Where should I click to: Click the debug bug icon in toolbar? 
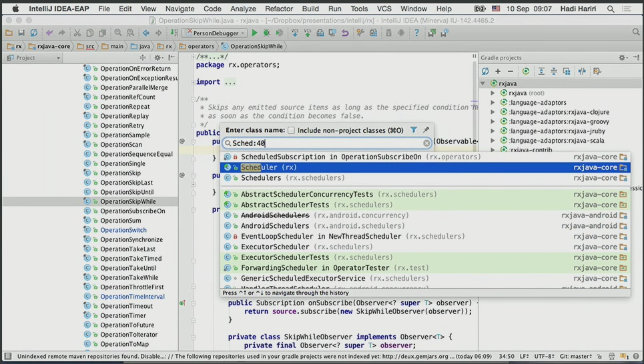267,33
